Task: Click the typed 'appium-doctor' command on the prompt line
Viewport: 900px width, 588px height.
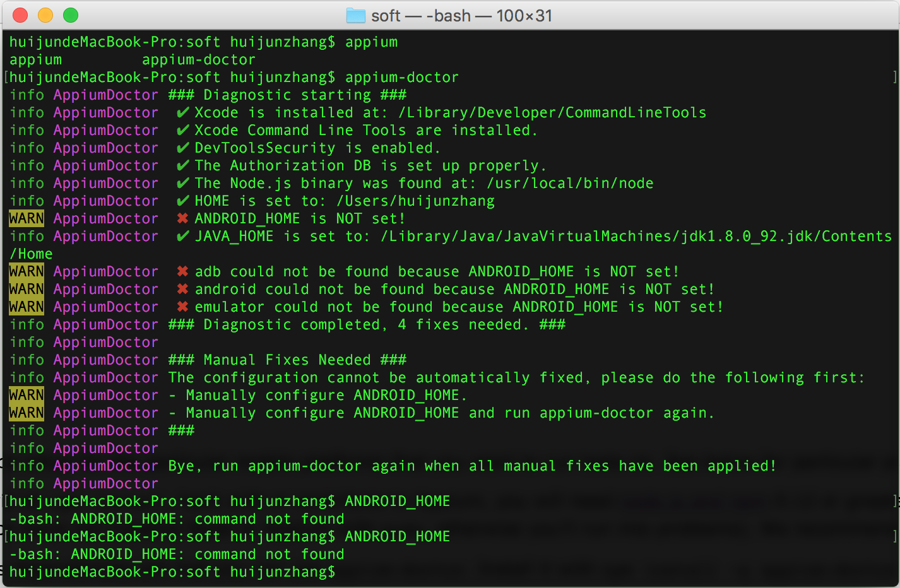Action: click(x=402, y=77)
